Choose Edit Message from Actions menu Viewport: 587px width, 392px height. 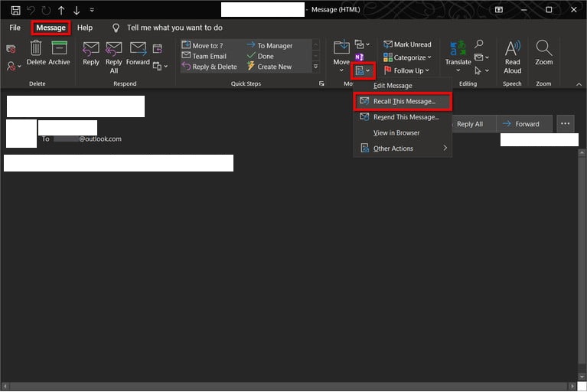pyautogui.click(x=403, y=86)
